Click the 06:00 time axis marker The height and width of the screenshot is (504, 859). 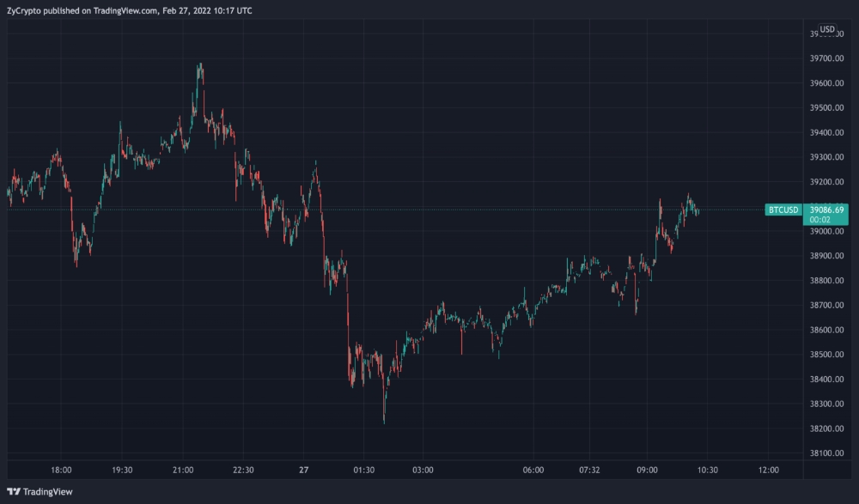coord(533,470)
